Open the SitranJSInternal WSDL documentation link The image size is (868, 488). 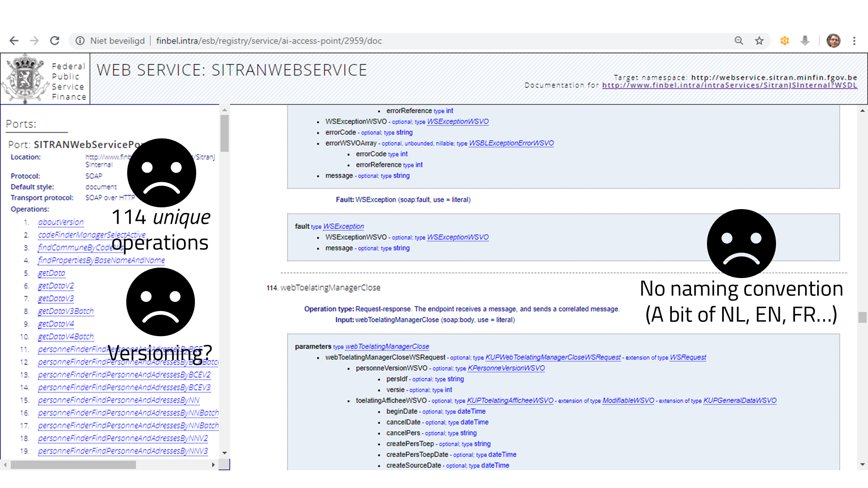coord(729,85)
